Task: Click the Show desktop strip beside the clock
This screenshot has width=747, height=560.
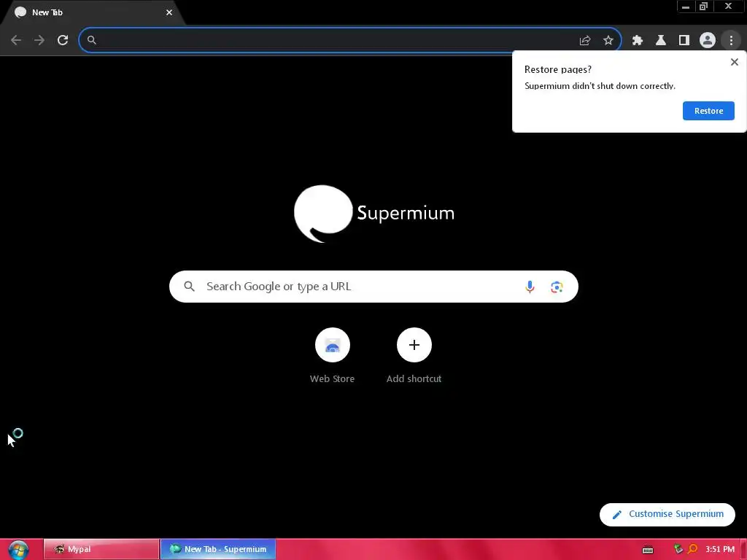Action: coord(743,550)
